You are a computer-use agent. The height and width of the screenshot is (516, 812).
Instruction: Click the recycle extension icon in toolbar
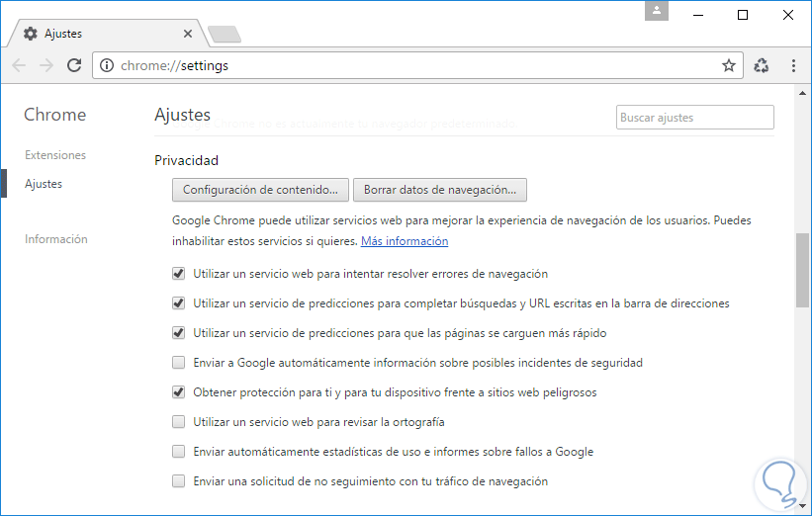(x=762, y=65)
